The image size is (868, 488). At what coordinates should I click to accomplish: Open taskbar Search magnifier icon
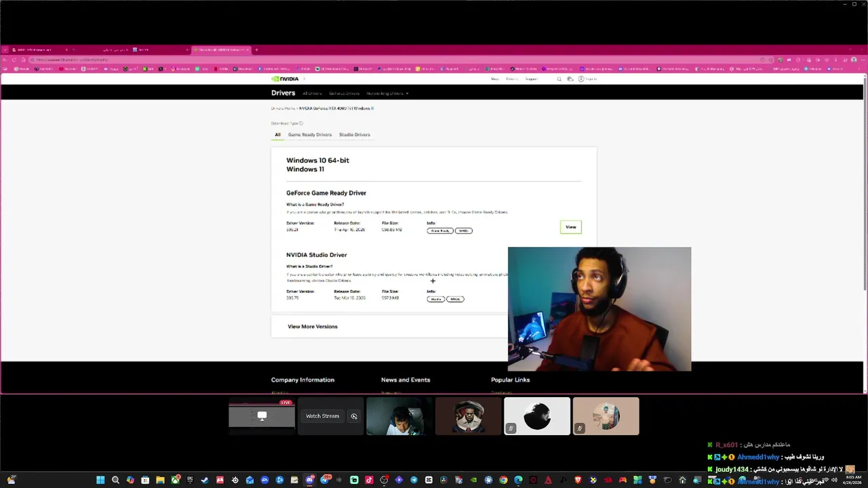[115, 480]
